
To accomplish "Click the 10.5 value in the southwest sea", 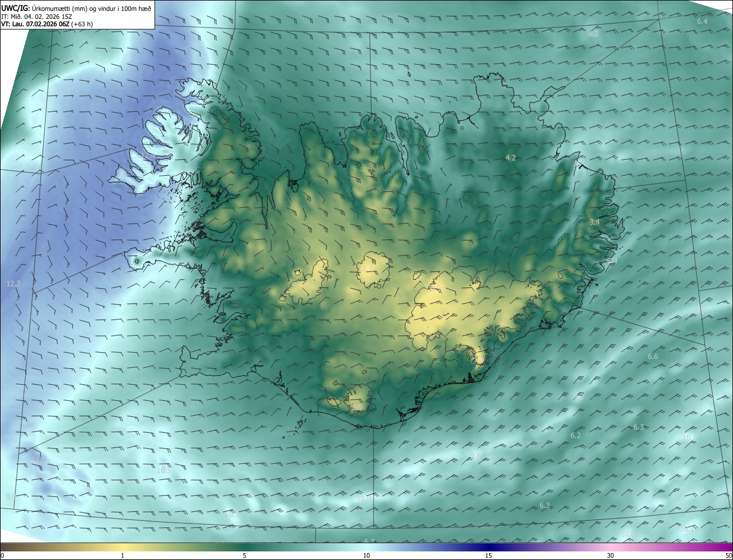I will click(x=164, y=470).
